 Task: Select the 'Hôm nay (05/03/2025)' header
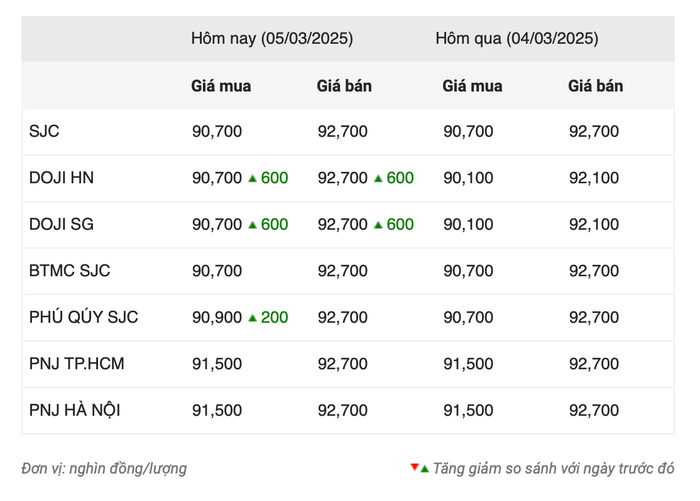pyautogui.click(x=272, y=38)
